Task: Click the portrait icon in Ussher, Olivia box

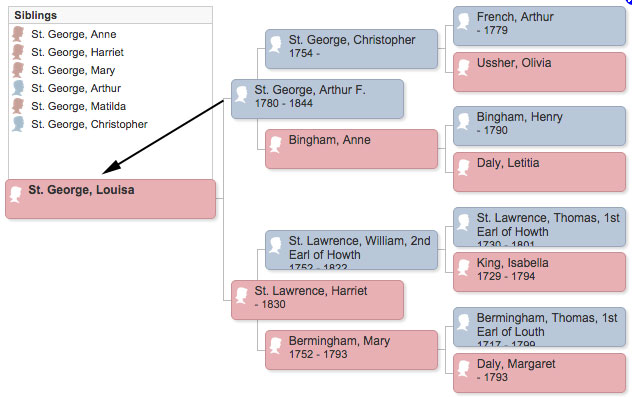Action: pyautogui.click(x=464, y=67)
